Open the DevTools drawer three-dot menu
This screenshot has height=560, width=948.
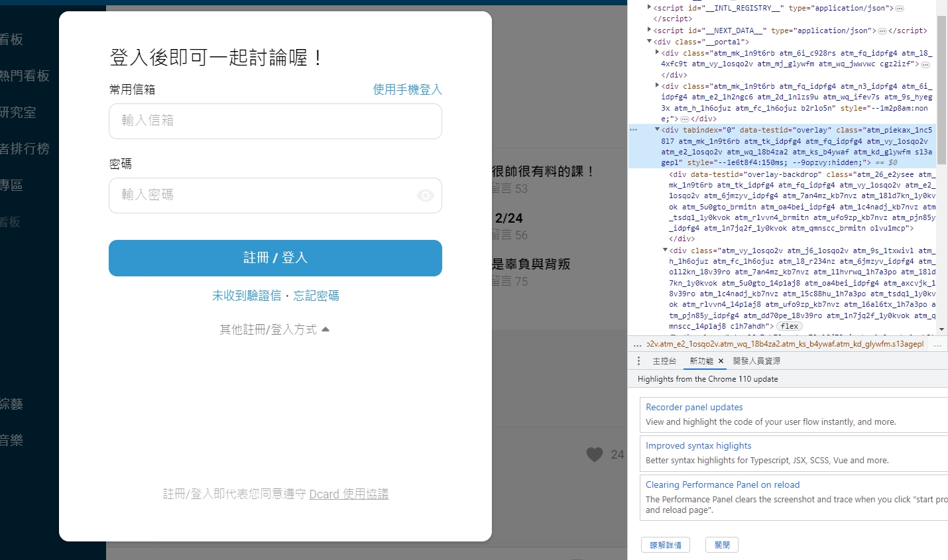pyautogui.click(x=638, y=361)
